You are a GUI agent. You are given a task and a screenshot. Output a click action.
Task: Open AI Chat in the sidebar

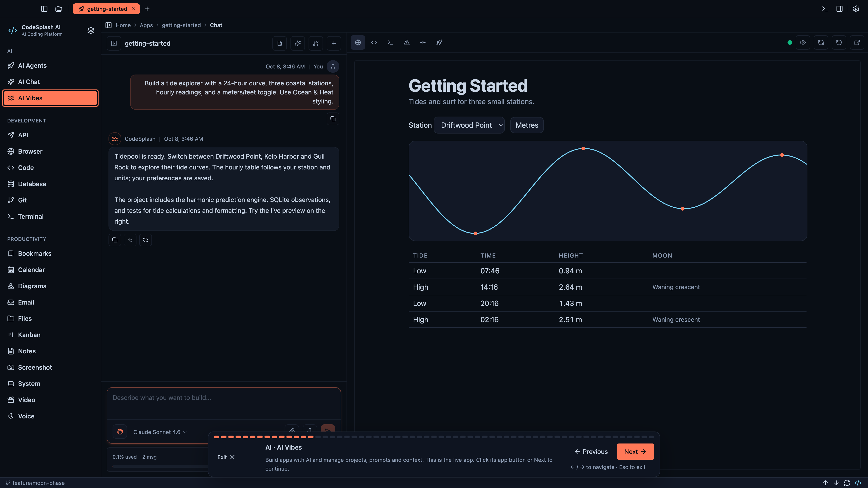tap(50, 82)
